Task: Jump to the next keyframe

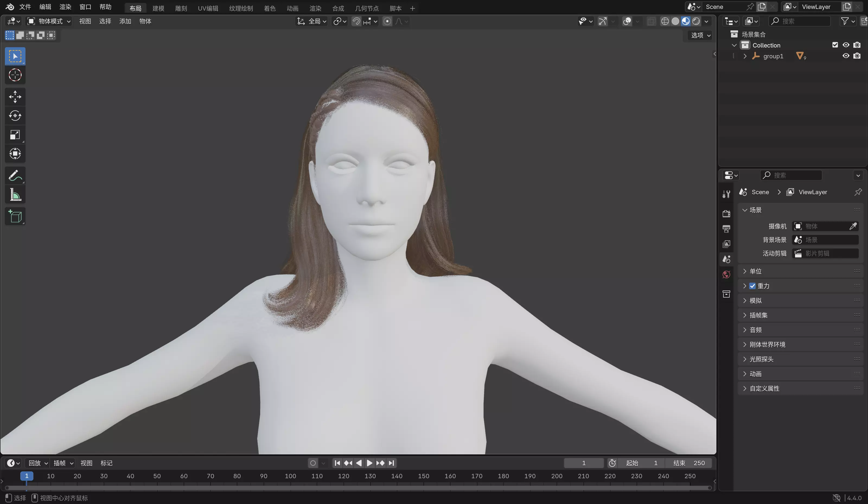Action: 380,463
